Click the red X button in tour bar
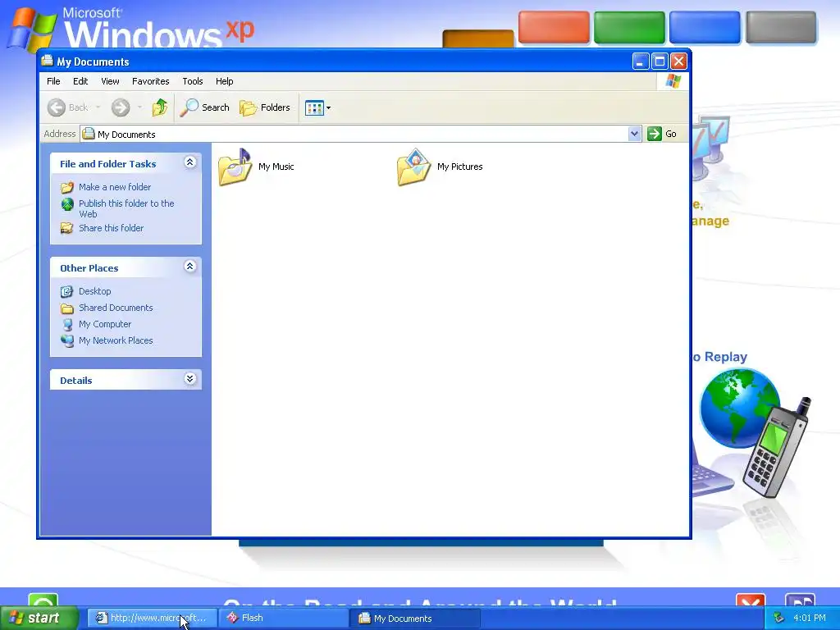 (750, 601)
